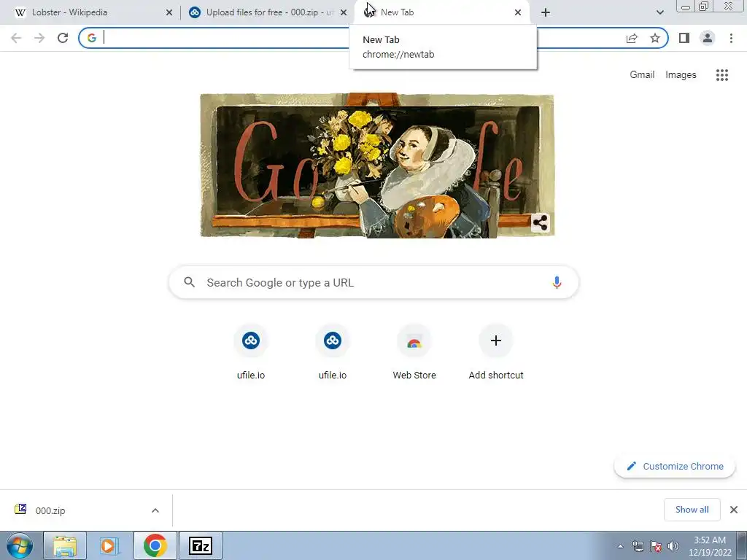Go back using the browser back arrow
This screenshot has width=747, height=560.
(x=16, y=38)
